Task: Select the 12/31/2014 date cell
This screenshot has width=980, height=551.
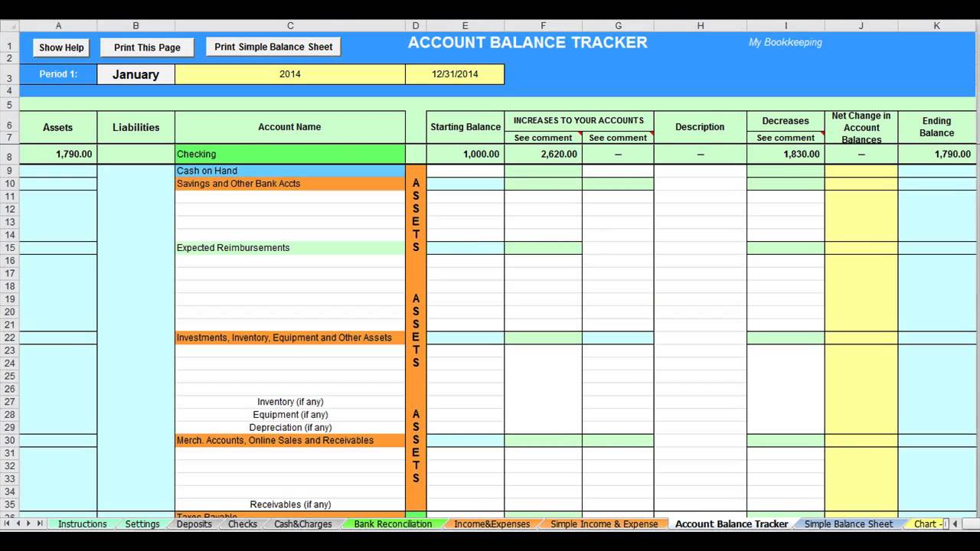Action: 455,74
